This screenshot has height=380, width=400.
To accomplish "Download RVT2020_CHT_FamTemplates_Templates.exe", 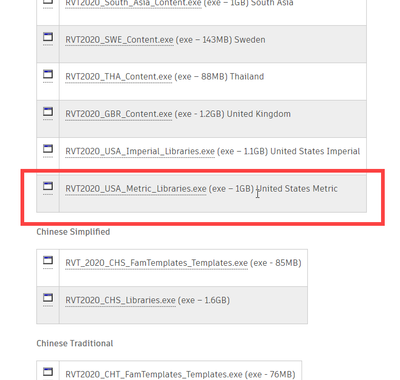I will pos(154,375).
